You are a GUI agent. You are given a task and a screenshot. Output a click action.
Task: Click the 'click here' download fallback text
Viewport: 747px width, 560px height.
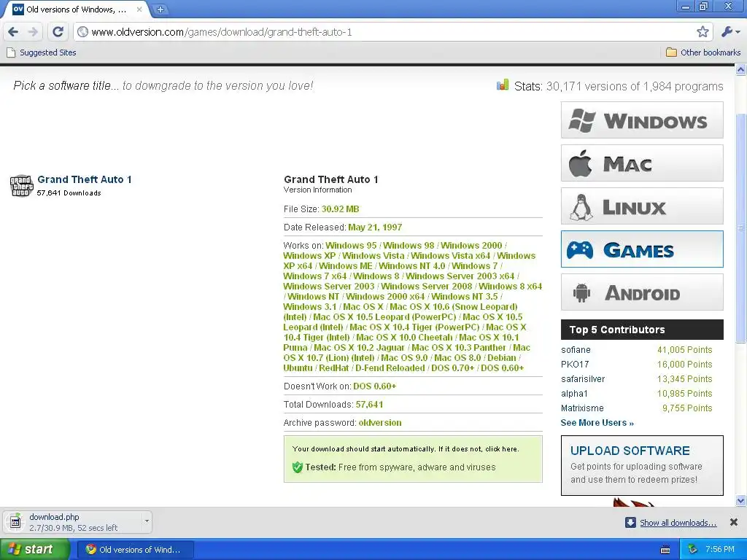pyautogui.click(x=501, y=448)
